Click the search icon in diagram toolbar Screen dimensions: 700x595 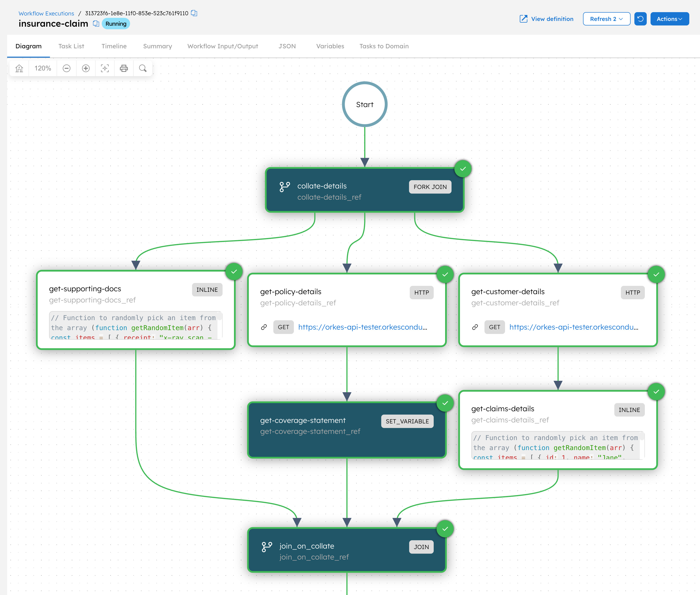[x=143, y=68]
